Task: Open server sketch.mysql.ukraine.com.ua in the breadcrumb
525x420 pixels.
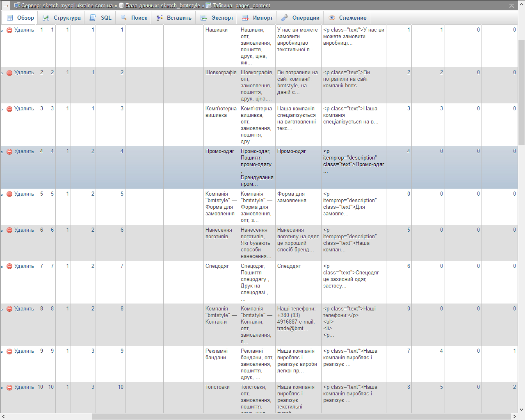Action: click(77, 6)
